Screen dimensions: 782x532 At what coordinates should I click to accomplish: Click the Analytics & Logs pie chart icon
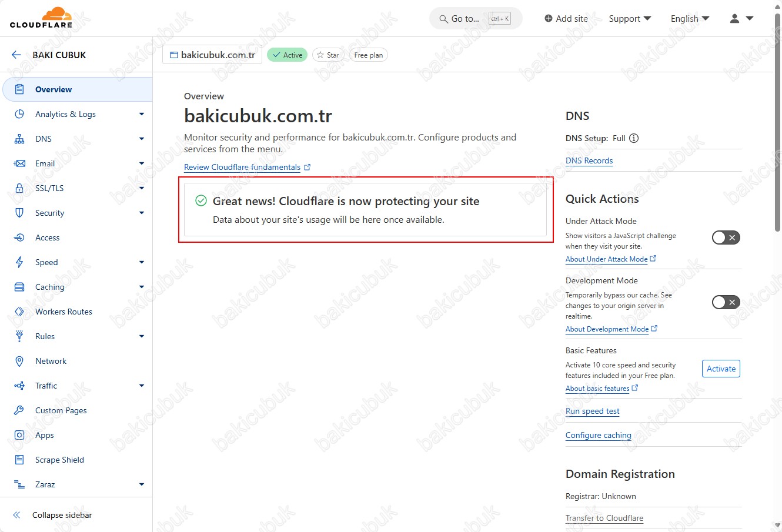pos(19,114)
